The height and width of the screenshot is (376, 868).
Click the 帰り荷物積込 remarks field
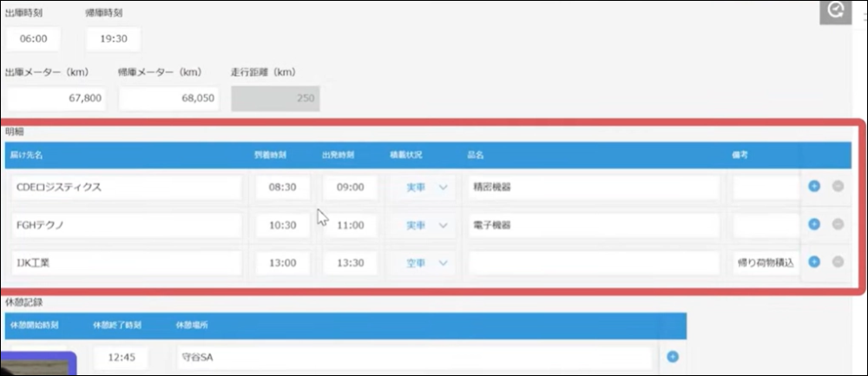765,262
